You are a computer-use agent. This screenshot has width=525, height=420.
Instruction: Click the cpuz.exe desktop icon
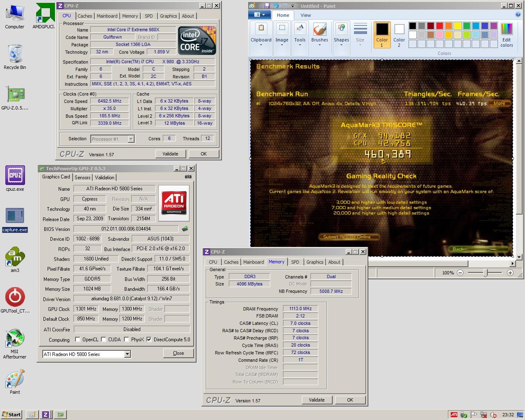15,179
